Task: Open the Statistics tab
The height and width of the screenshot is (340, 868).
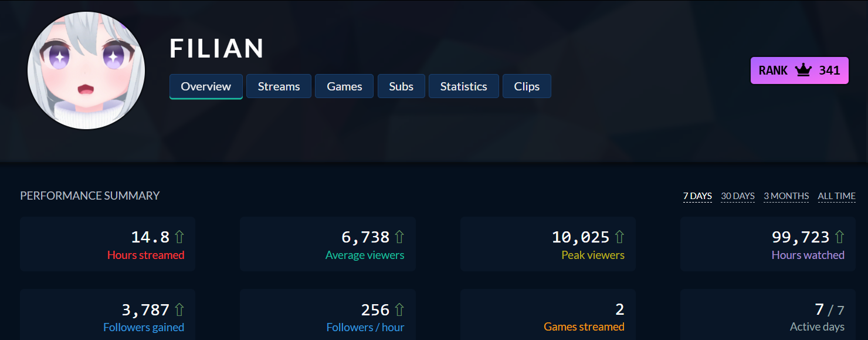Action: (x=464, y=86)
